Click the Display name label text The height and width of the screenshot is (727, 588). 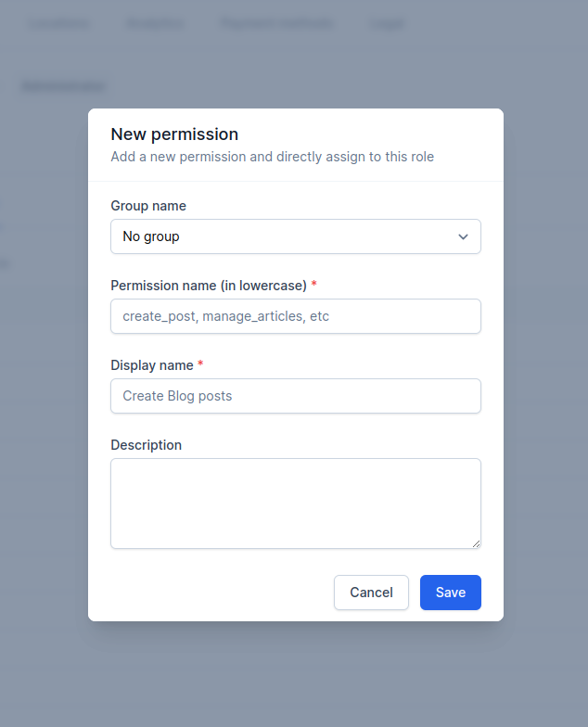pos(152,365)
